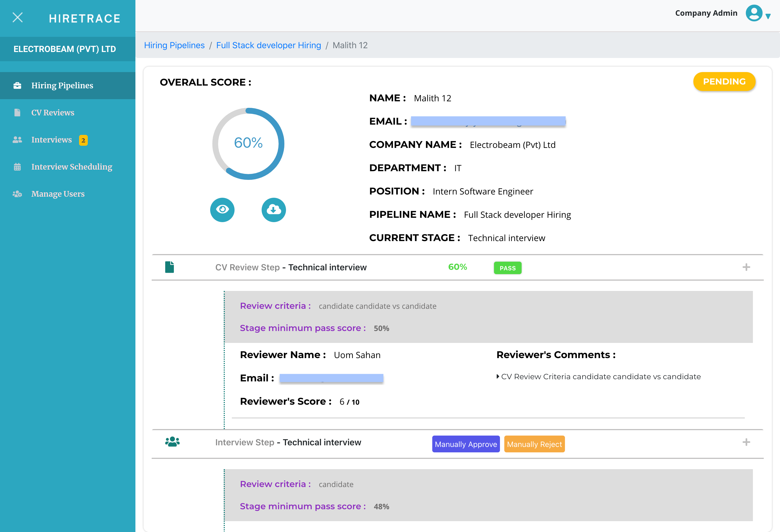The image size is (780, 532).
Task: Click the 60% overall score circle
Action: click(x=248, y=143)
